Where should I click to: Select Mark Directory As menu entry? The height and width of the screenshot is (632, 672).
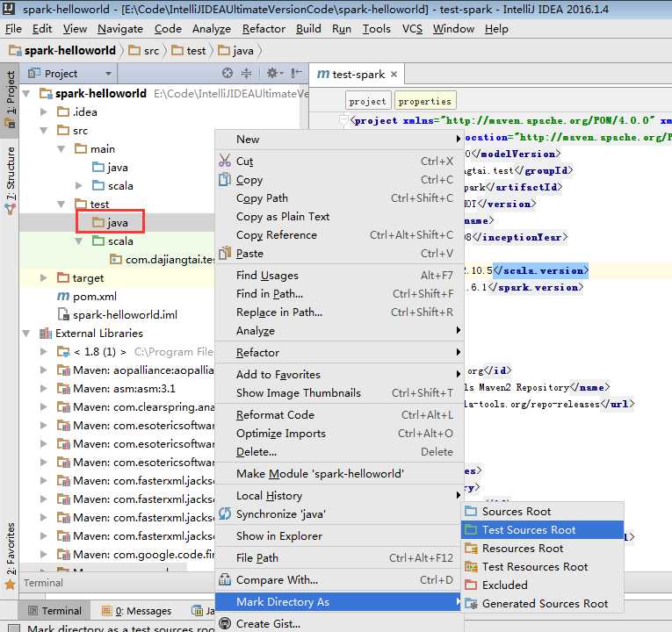pos(339,601)
